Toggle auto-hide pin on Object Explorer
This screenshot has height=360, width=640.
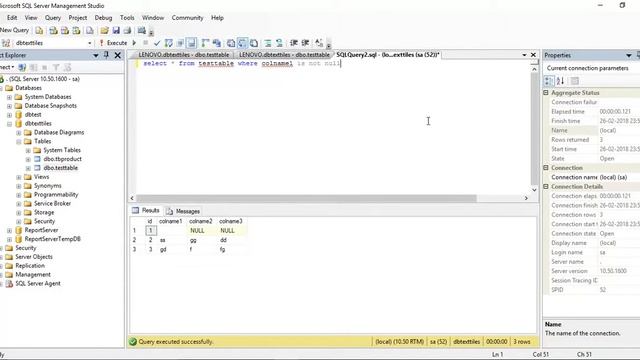[106, 55]
